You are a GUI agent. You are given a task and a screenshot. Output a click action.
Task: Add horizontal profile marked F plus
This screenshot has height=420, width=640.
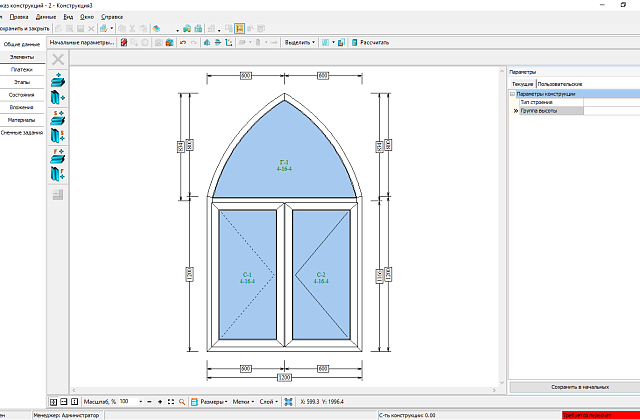58,156
